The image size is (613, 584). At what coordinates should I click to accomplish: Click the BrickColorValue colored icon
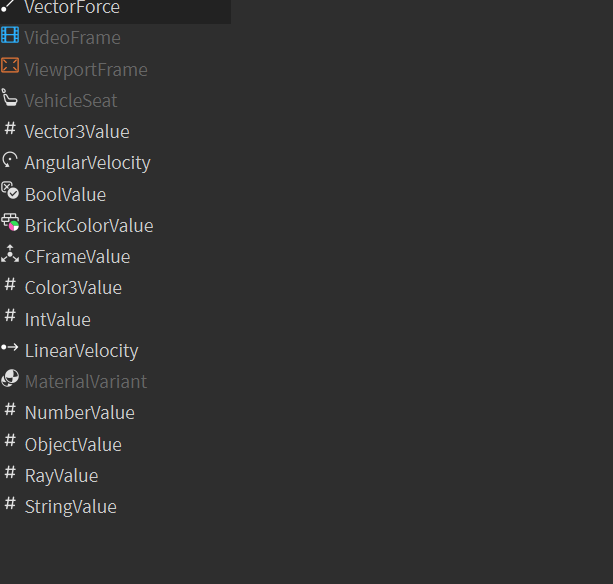pyautogui.click(x=10, y=223)
